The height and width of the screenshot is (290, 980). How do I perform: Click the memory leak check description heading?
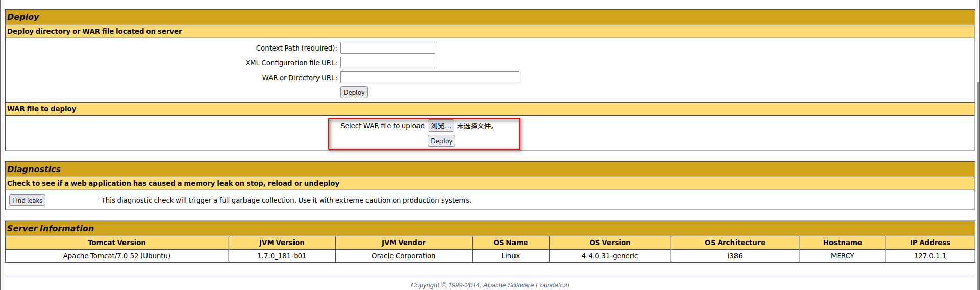[173, 183]
